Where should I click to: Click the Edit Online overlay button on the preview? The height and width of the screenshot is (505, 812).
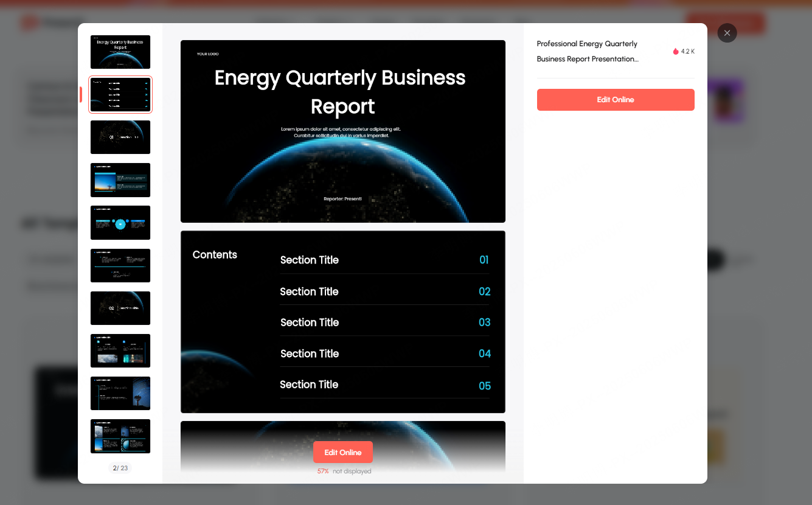pyautogui.click(x=342, y=452)
